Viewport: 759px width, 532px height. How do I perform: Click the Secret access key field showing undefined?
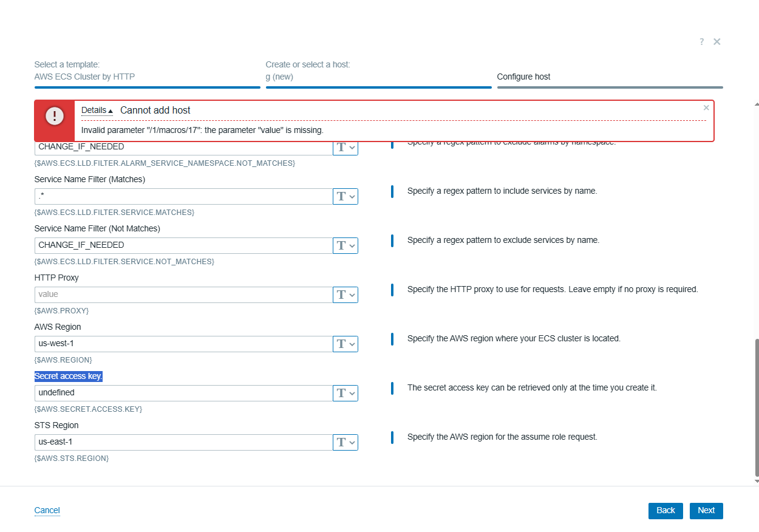coord(184,393)
